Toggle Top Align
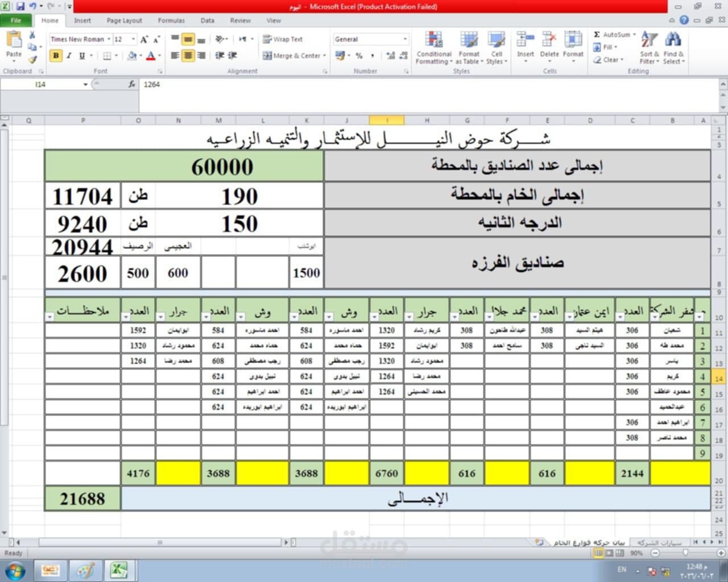The width and height of the screenshot is (728, 582). click(x=175, y=39)
